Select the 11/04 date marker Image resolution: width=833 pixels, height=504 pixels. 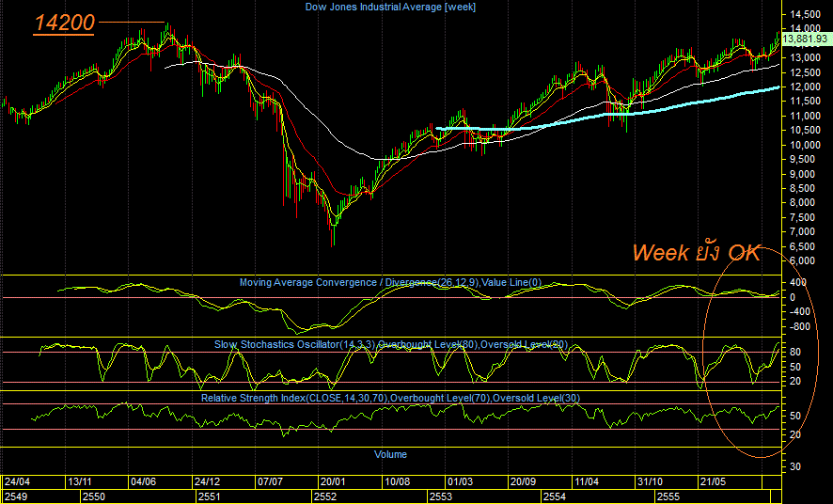coord(587,481)
